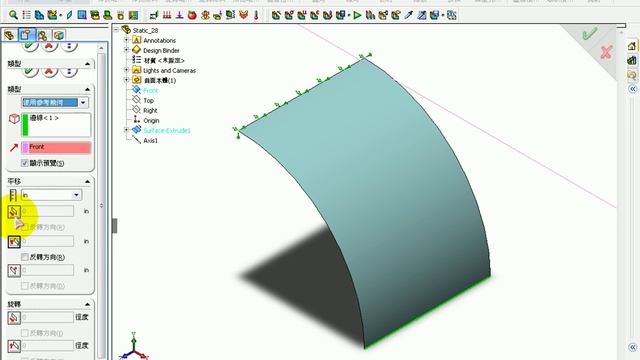This screenshot has width=640, height=360.
Task: Toggle greyed 反轉方向 checkbox under third translate field
Action: coord(24,286)
